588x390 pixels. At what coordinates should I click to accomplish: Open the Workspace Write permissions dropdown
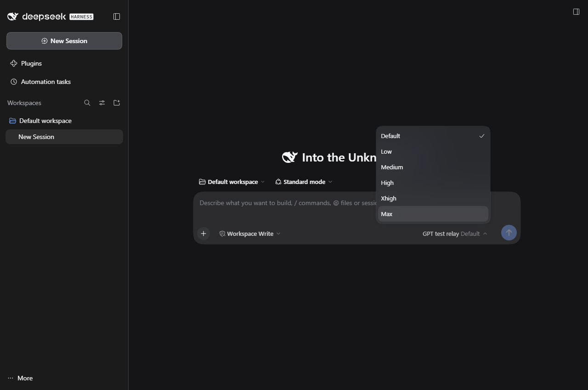[x=250, y=234]
